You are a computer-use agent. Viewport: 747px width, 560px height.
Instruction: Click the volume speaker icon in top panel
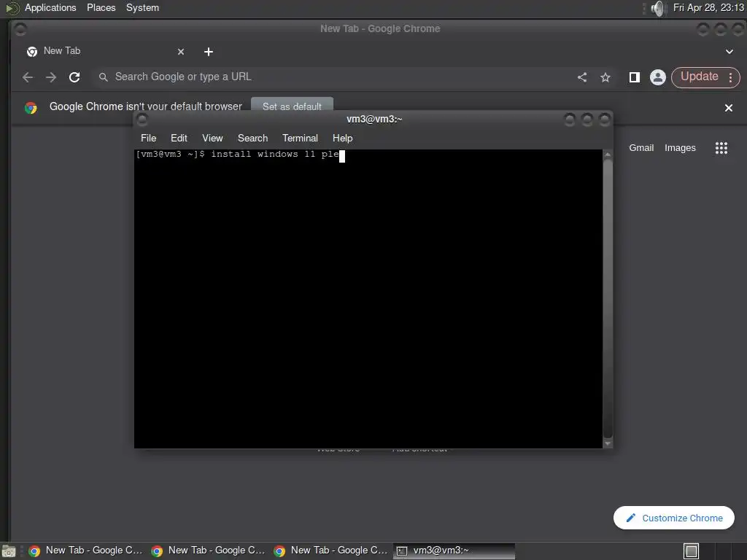point(658,8)
